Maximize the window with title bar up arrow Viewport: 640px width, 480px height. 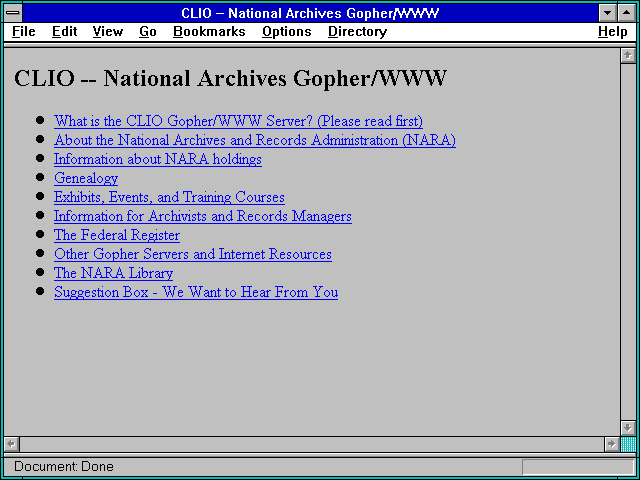tap(627, 13)
